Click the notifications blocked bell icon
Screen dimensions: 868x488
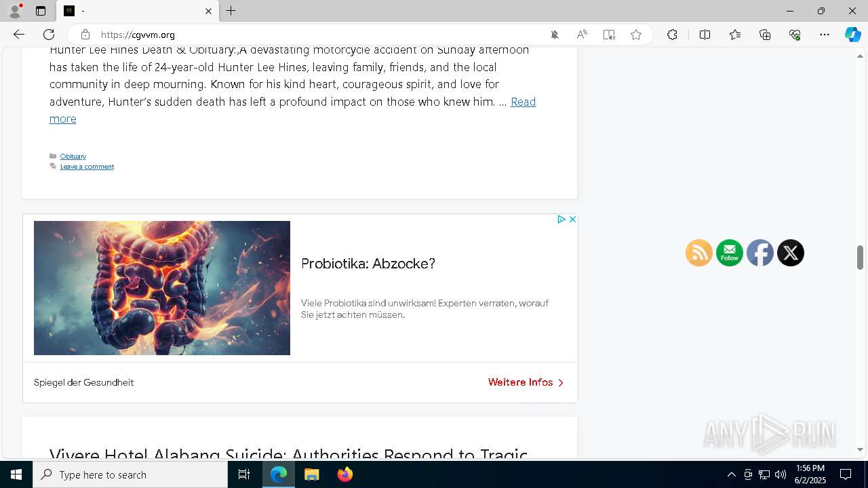(555, 35)
